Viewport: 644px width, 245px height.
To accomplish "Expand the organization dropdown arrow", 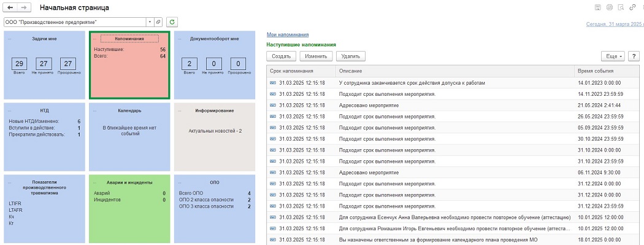I will [x=150, y=21].
